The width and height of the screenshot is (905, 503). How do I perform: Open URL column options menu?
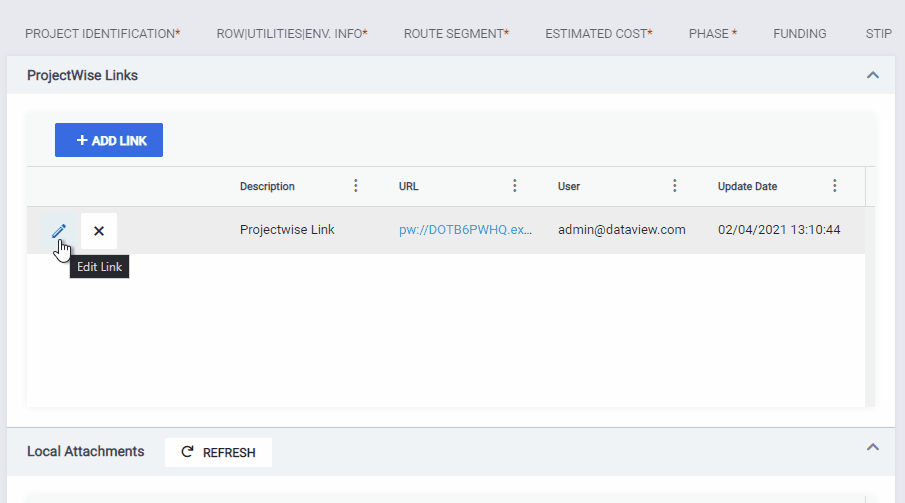coord(515,186)
